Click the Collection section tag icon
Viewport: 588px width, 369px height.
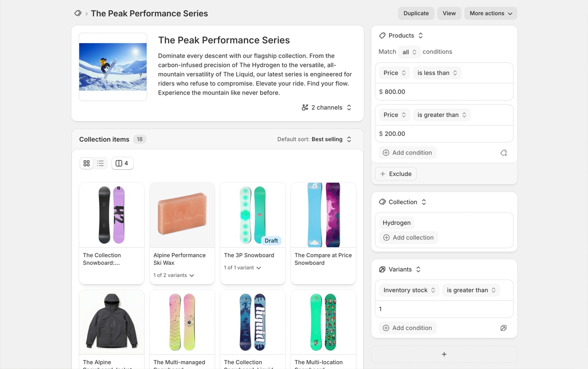point(382,202)
